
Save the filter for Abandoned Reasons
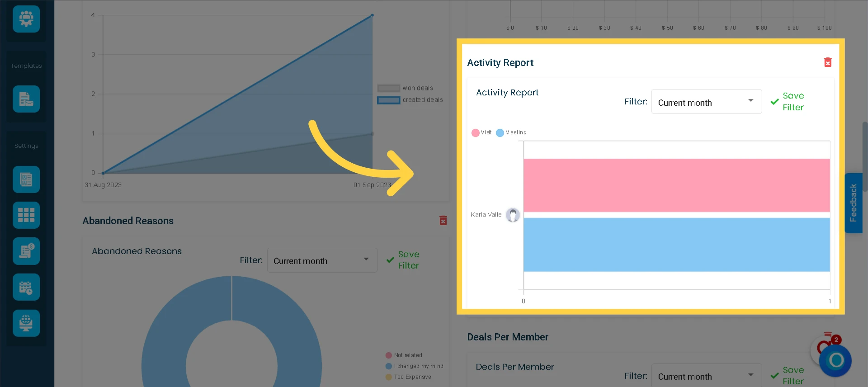tap(403, 260)
